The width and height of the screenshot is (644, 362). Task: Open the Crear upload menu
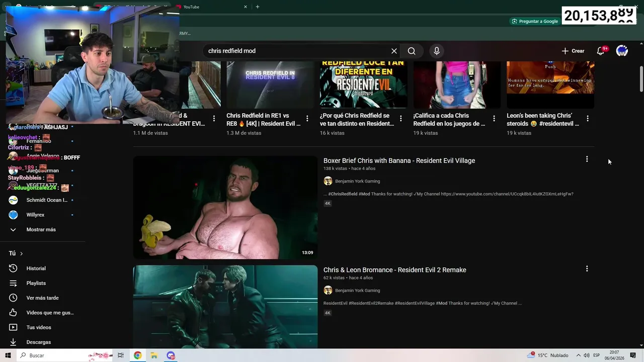(x=573, y=51)
